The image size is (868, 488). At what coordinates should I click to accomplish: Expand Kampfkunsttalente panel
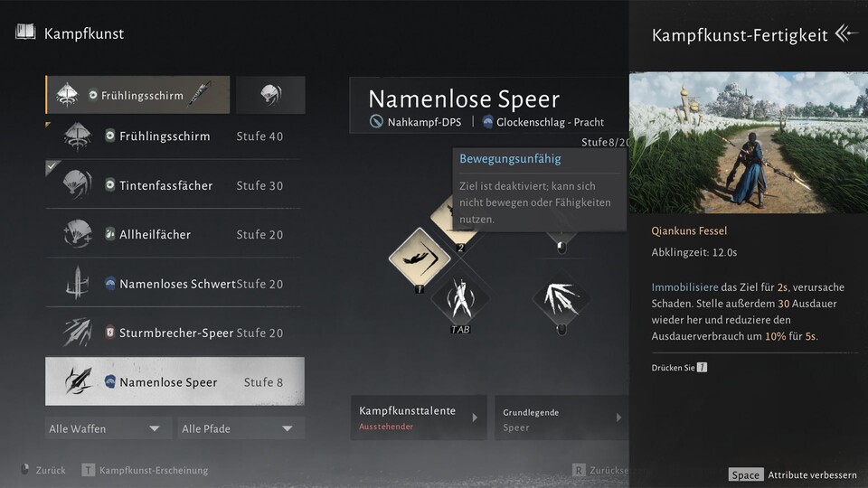(418, 418)
